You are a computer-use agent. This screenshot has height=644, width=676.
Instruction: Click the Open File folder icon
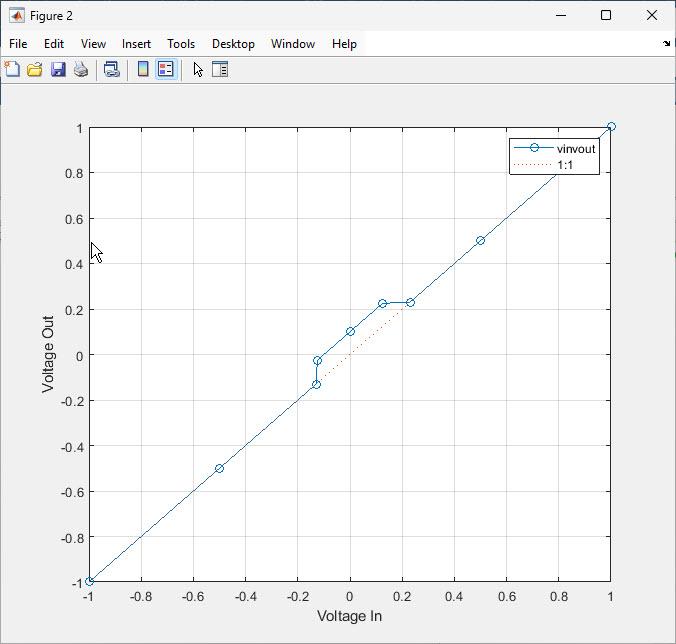pyautogui.click(x=34, y=69)
